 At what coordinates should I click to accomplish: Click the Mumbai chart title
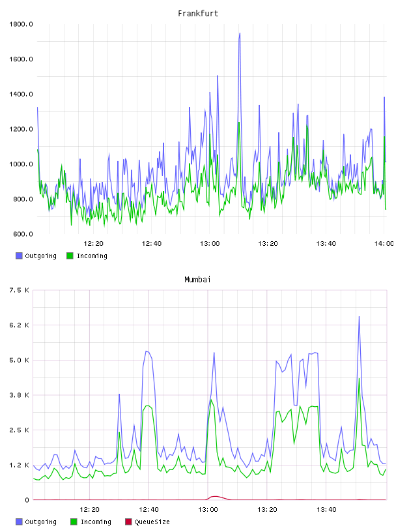197,280
